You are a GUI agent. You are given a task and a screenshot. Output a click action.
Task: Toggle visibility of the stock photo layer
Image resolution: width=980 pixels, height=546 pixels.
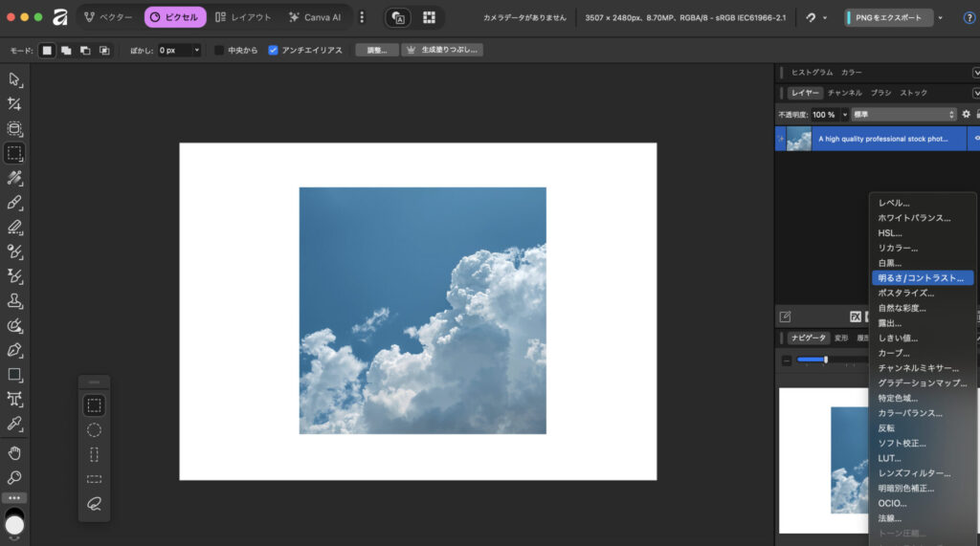pyautogui.click(x=975, y=139)
